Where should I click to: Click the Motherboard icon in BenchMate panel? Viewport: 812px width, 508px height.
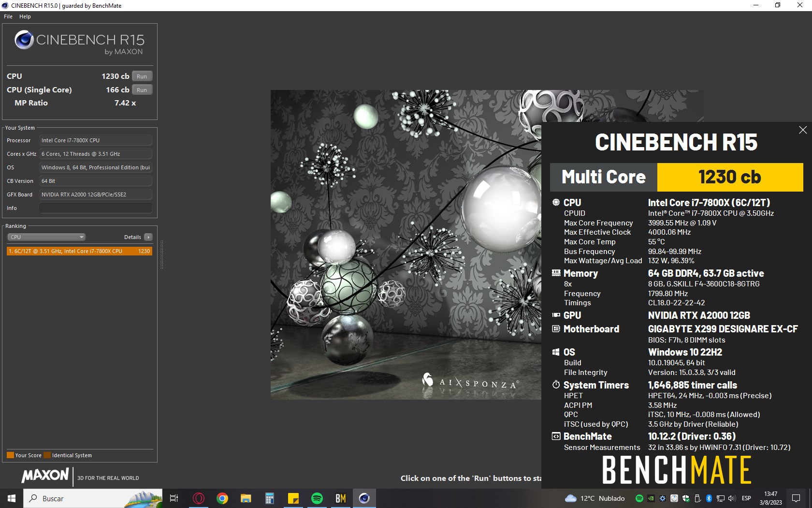pos(556,329)
